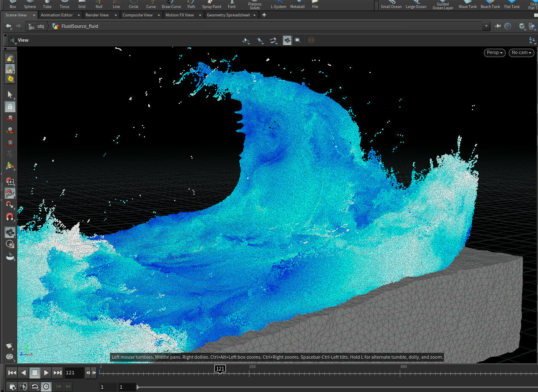The width and height of the screenshot is (538, 392).
Task: Select the L-System shelf tool
Action: (278, 5)
